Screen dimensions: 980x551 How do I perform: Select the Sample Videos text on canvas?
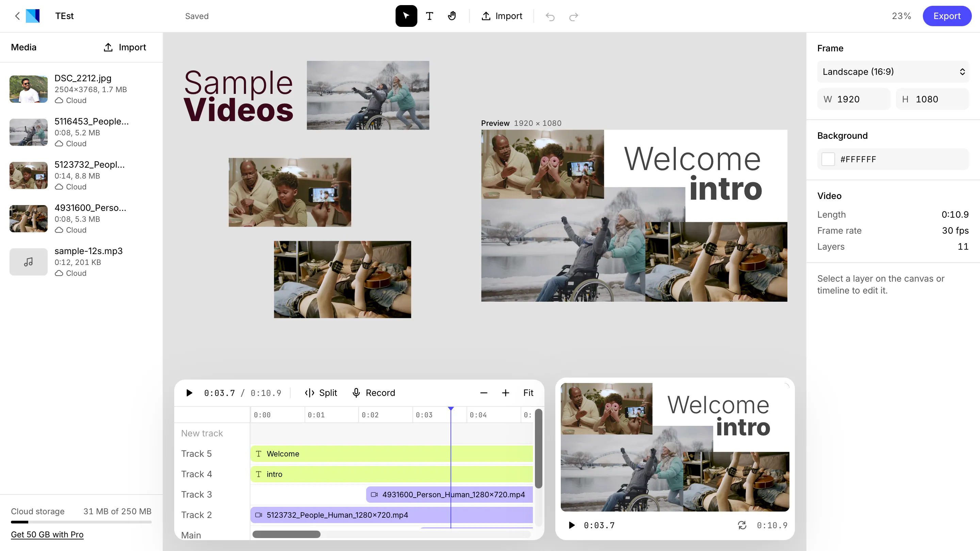(x=238, y=96)
